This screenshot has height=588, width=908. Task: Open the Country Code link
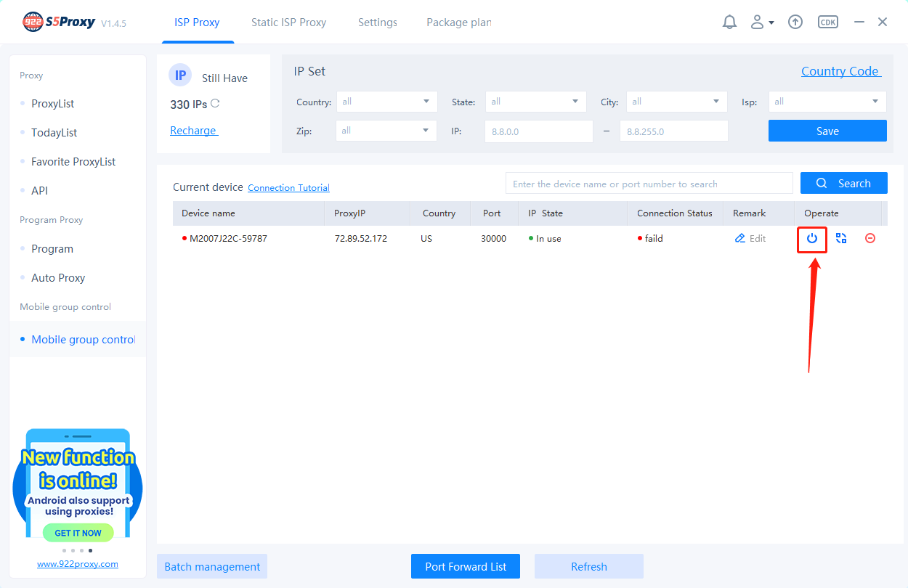click(840, 71)
